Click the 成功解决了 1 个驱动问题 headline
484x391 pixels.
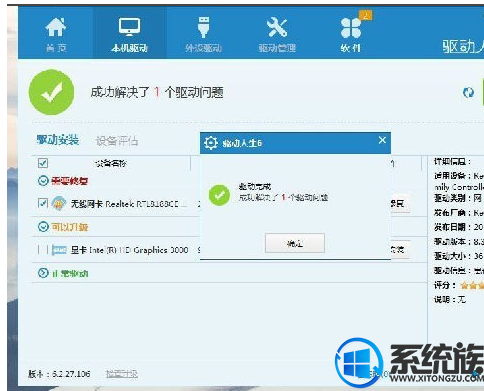[157, 92]
